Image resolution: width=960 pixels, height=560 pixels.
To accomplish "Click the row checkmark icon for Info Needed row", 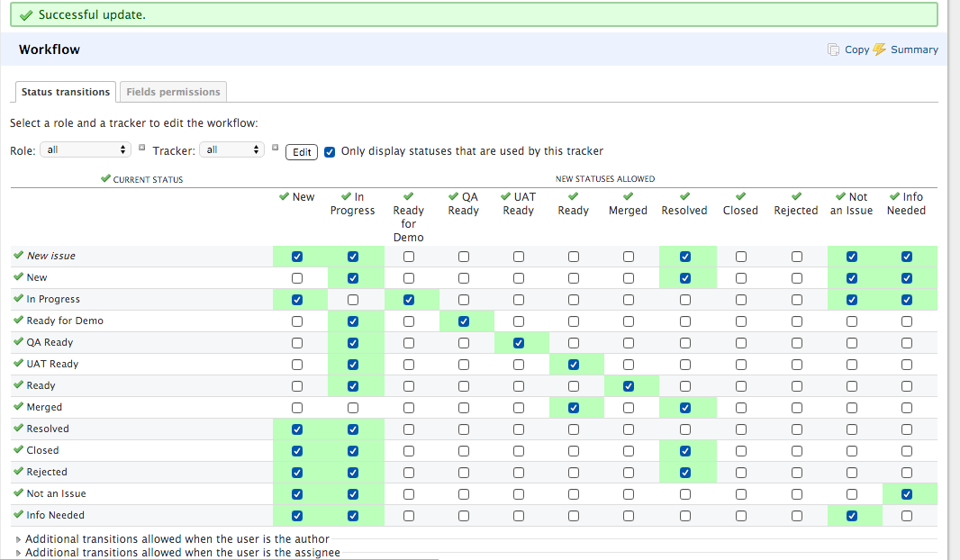I will 18,514.
